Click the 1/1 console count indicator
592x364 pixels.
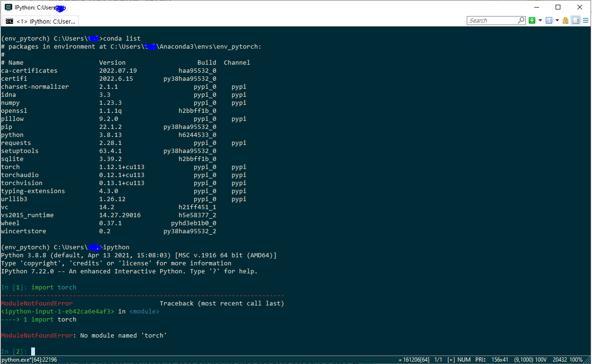click(x=438, y=360)
